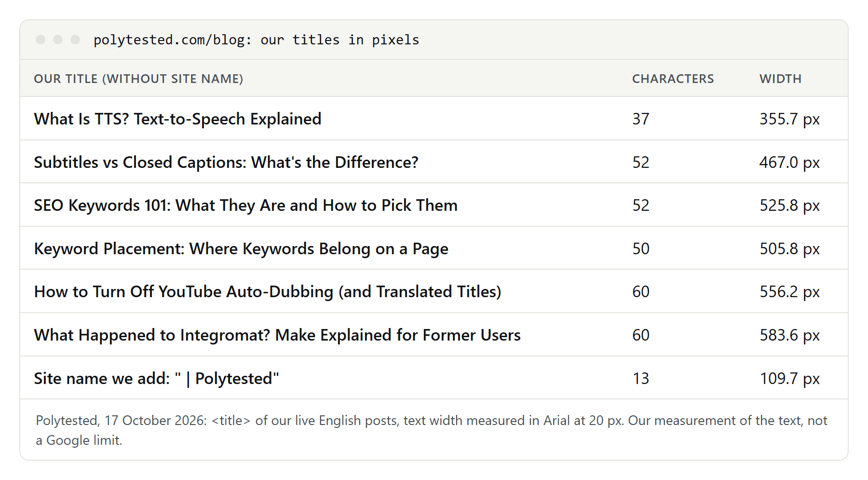868x480 pixels.
Task: Click character count 50 for Keyword Placement
Action: tap(641, 249)
